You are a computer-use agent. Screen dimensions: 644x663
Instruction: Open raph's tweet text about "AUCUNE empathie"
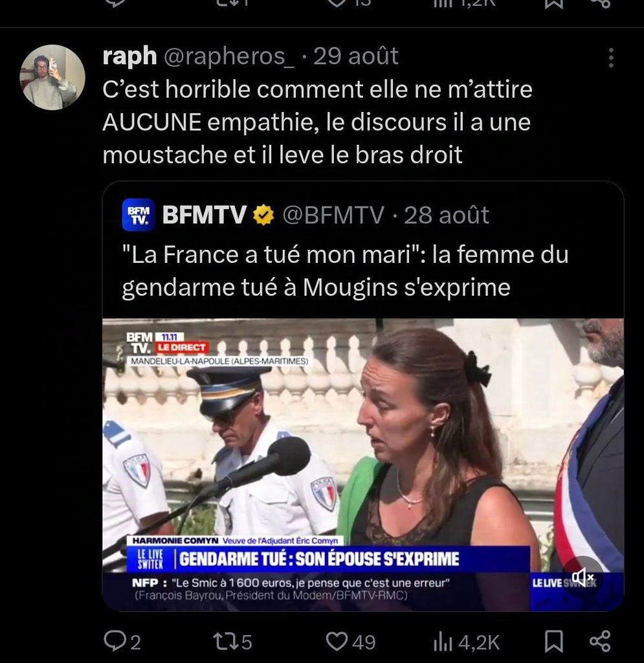(x=317, y=122)
